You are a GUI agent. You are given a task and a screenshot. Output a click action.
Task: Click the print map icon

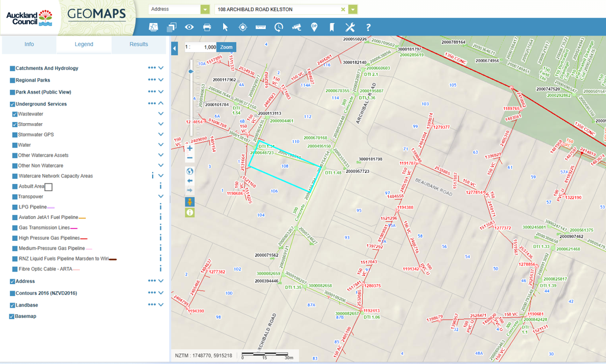207,27
